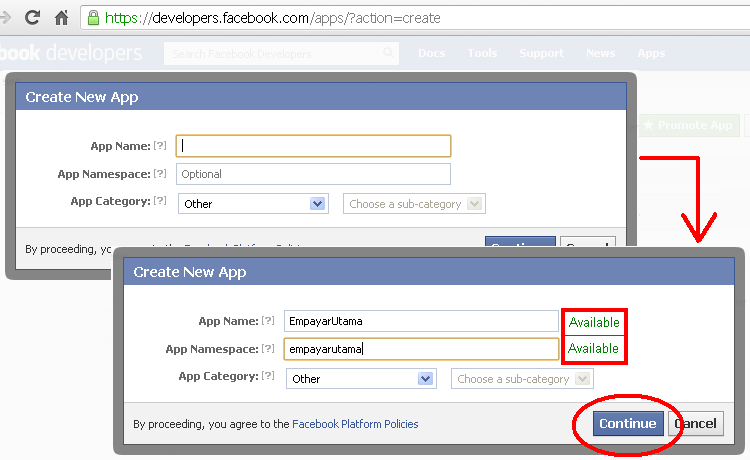Screen dimensions: 750x460
Task: Open the Tools menu item
Action: pyautogui.click(x=482, y=53)
